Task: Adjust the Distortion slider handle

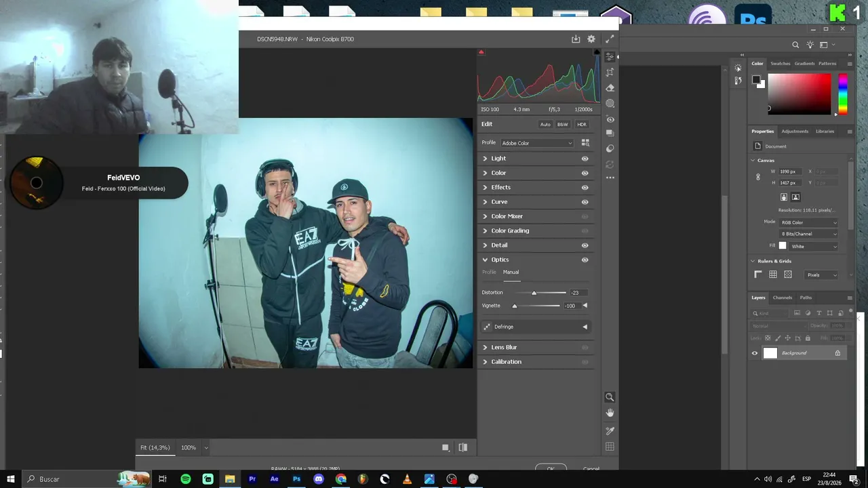Action: tap(534, 293)
